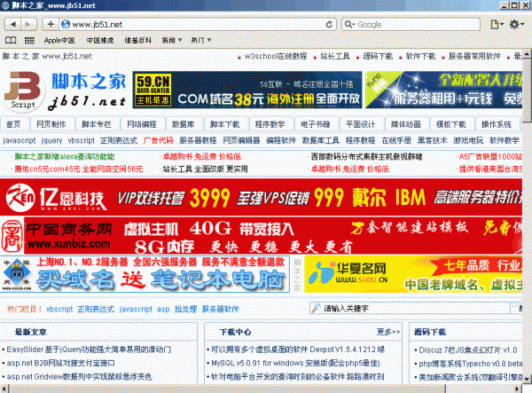
Task: Click the 买域名送笔记本电脑 banner
Action: (x=145, y=274)
